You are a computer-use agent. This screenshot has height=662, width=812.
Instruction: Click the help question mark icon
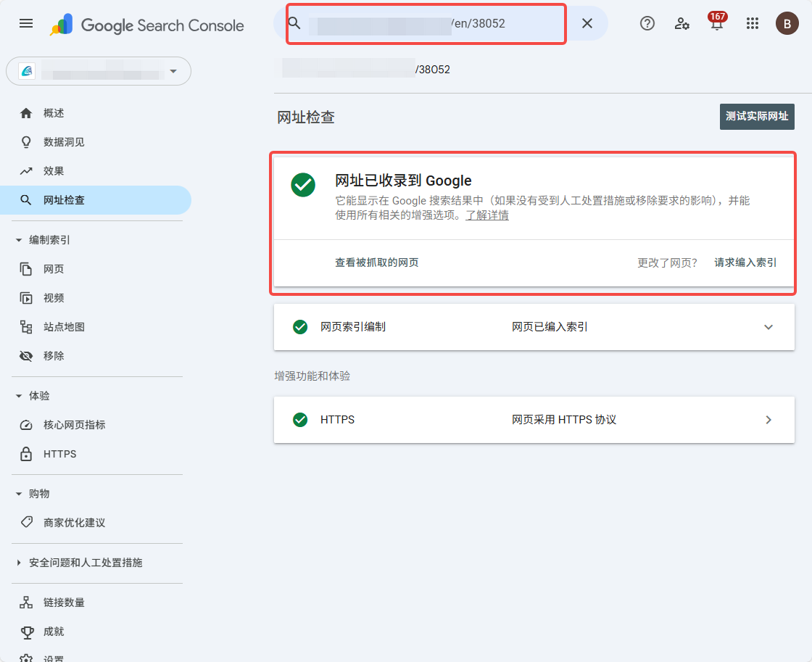[x=647, y=23]
